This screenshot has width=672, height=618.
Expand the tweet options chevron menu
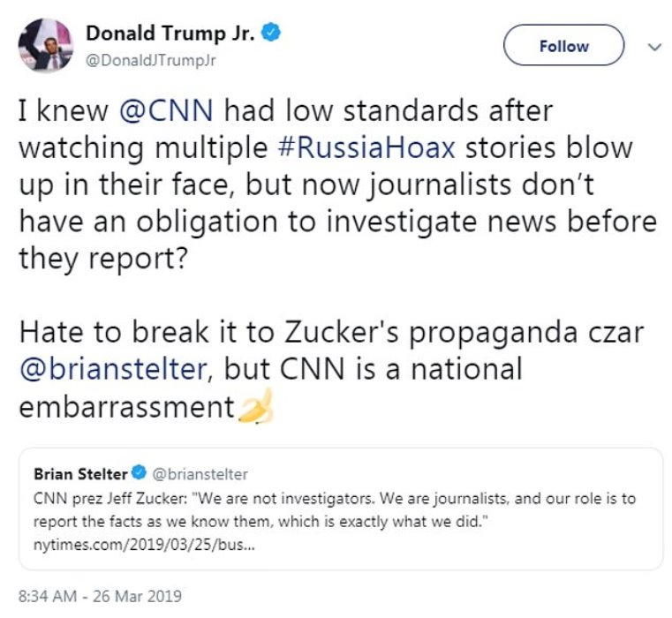tap(654, 45)
